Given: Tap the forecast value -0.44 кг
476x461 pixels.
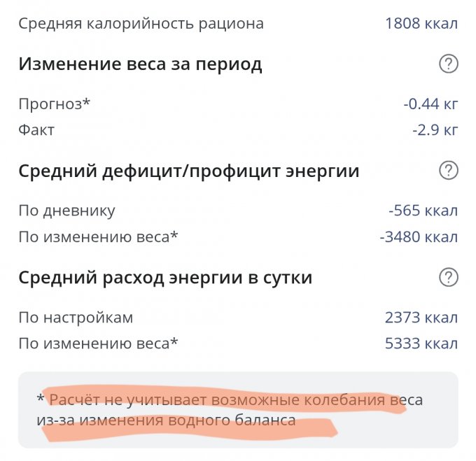Looking at the screenshot, I should [430, 104].
